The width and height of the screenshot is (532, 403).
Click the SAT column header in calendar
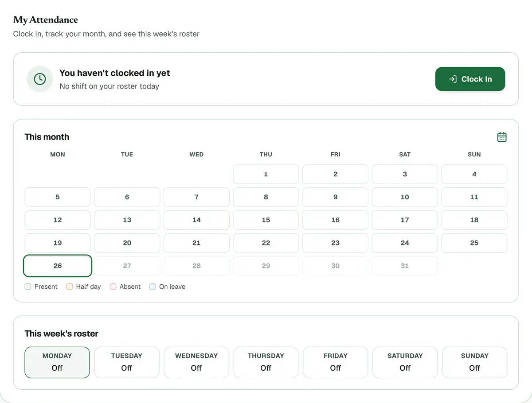pyautogui.click(x=405, y=155)
